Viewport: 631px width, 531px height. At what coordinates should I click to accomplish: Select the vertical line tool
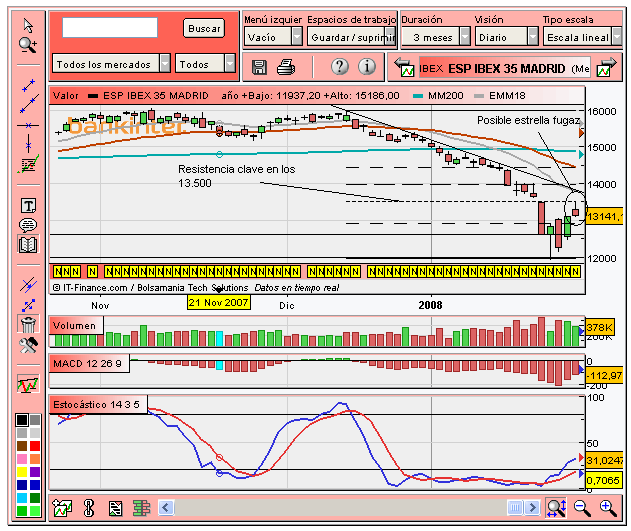(x=28, y=144)
